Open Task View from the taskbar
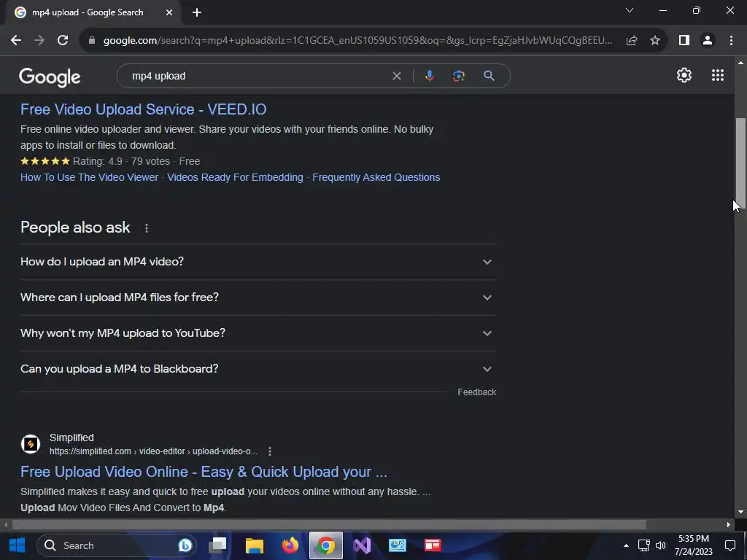 coord(217,545)
